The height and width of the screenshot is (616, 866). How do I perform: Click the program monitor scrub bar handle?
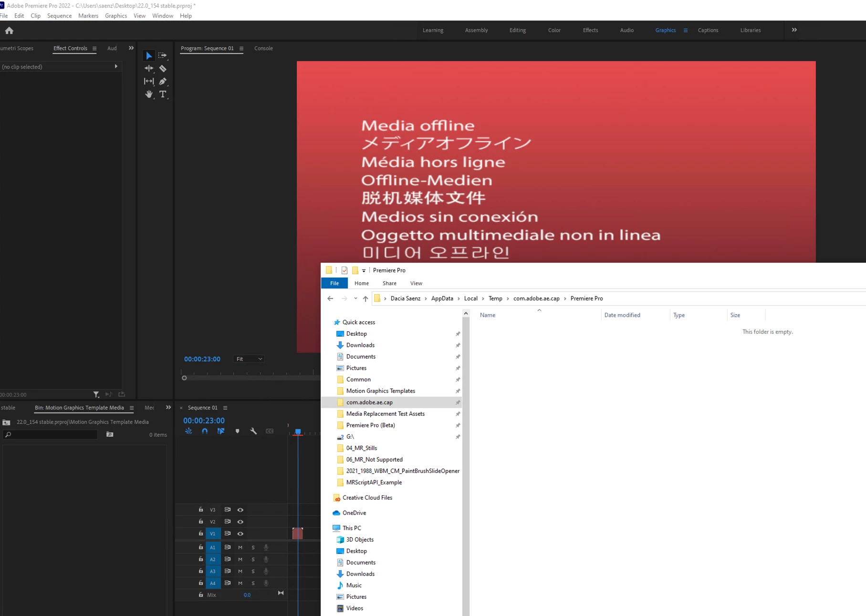[184, 378]
